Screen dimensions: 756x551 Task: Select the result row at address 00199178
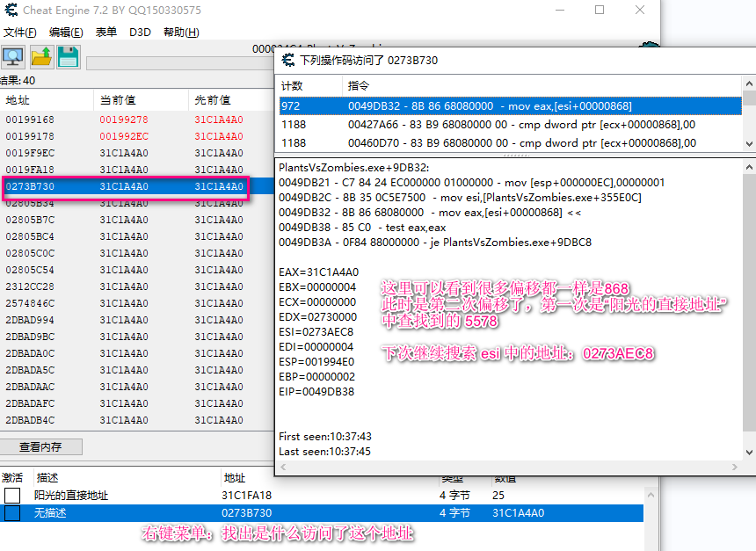coord(137,136)
